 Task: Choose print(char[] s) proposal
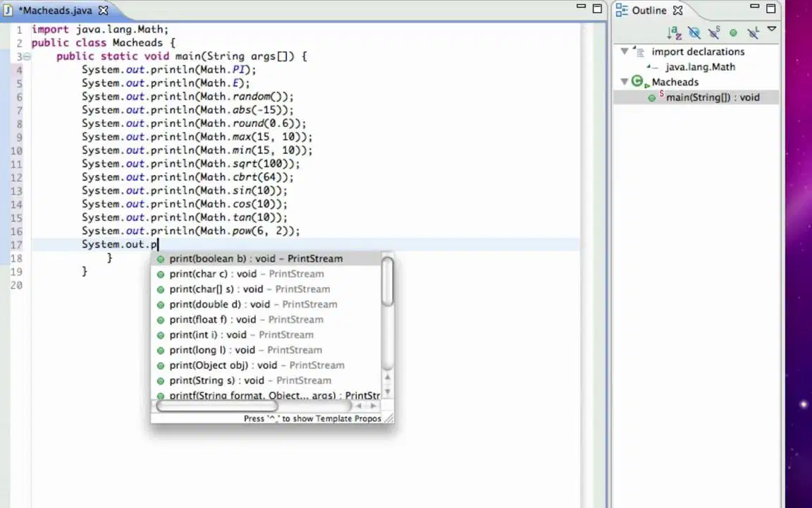click(266, 289)
